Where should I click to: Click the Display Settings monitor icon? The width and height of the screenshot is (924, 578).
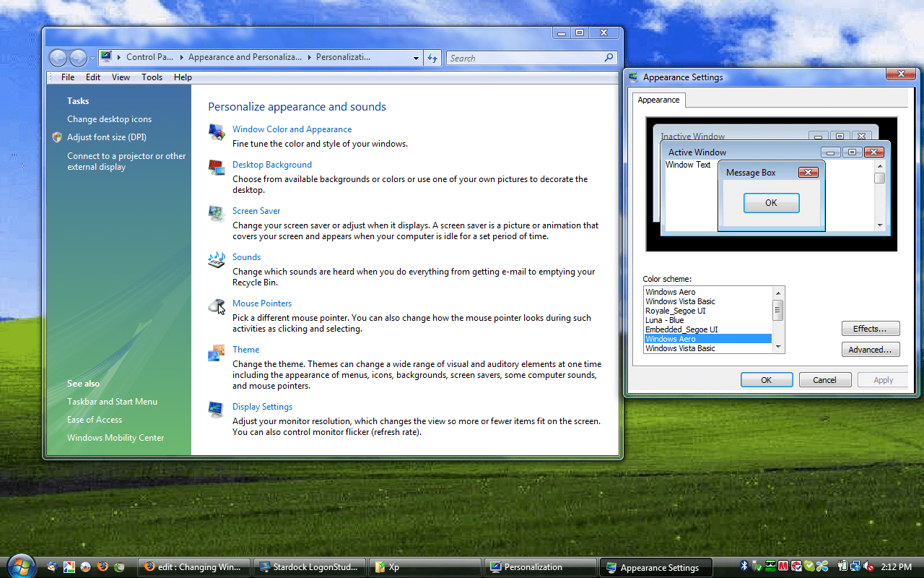point(216,409)
